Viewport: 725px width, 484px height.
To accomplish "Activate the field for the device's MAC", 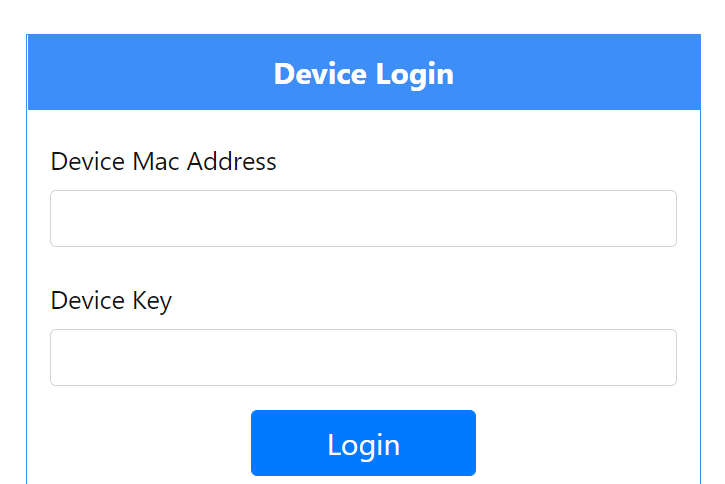I will (x=363, y=218).
